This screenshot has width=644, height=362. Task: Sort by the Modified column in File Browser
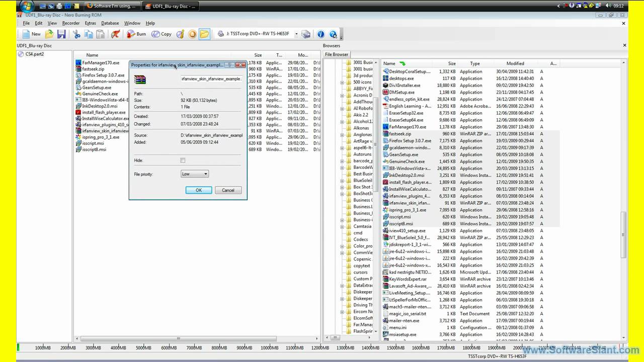coord(515,63)
